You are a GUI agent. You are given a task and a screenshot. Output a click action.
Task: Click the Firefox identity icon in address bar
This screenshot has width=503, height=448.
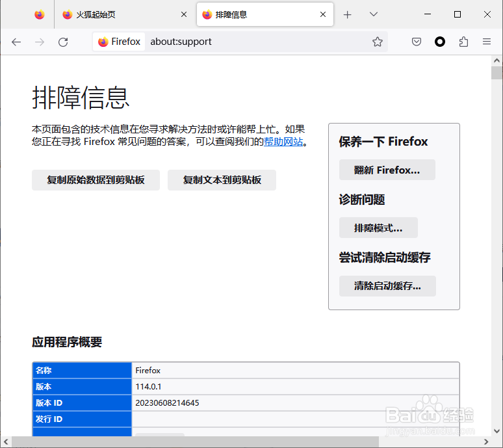point(119,42)
